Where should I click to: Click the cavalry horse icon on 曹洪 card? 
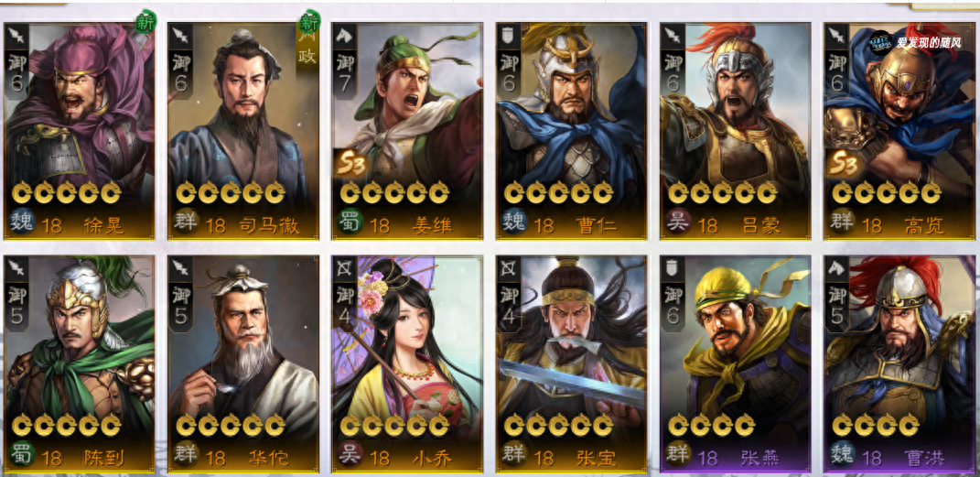836,268
